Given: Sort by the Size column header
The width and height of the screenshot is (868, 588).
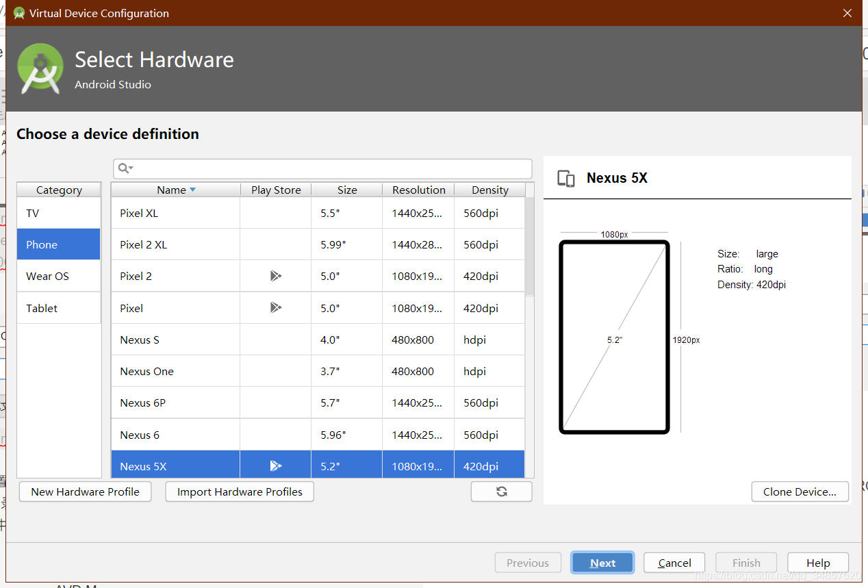Looking at the screenshot, I should [x=347, y=190].
